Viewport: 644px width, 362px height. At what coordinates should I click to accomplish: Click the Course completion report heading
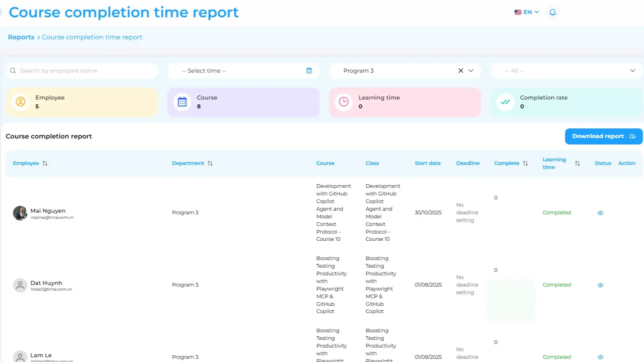pos(49,136)
